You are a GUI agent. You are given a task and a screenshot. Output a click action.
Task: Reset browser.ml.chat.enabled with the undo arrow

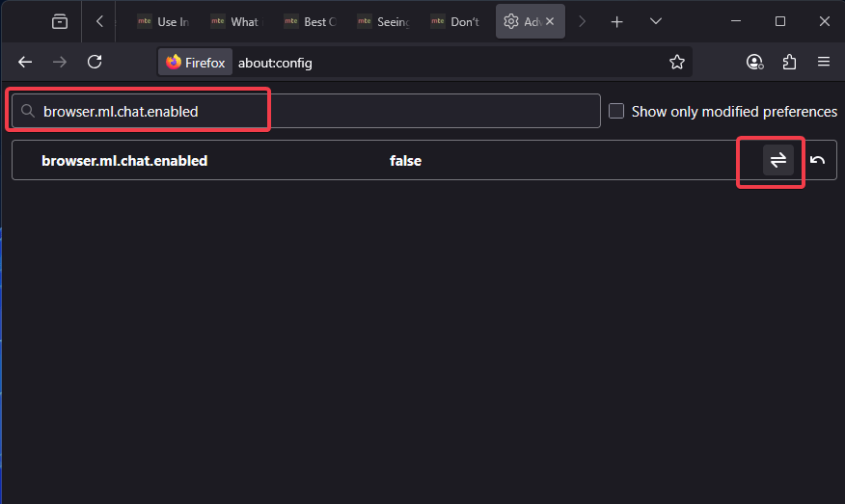(818, 160)
